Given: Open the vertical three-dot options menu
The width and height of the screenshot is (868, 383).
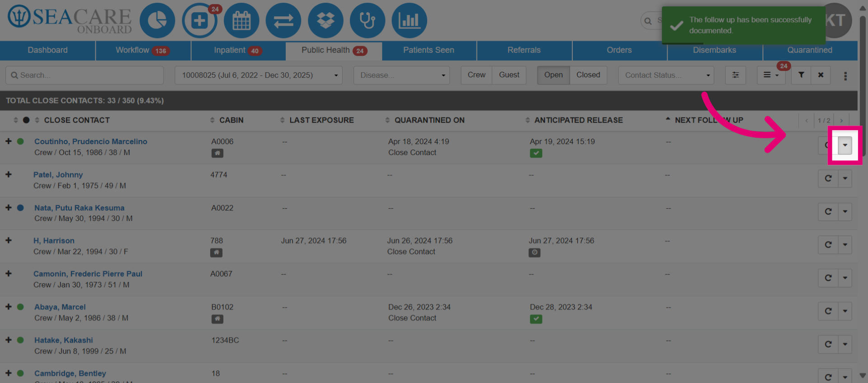Looking at the screenshot, I should point(845,76).
